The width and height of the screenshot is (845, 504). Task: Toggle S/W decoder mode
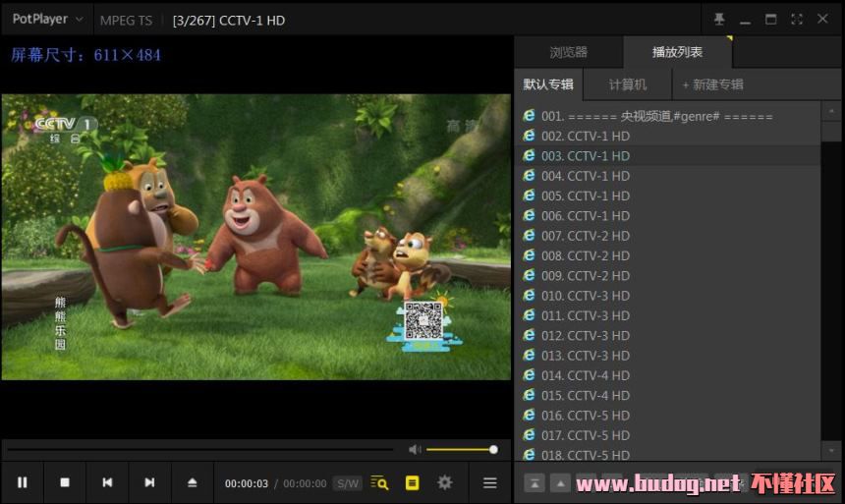(x=348, y=483)
